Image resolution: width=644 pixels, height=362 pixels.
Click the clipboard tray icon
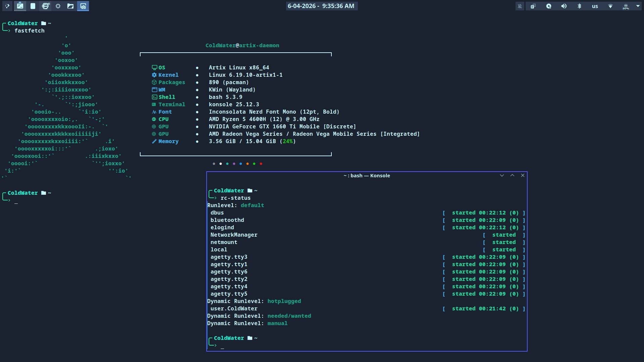point(533,6)
